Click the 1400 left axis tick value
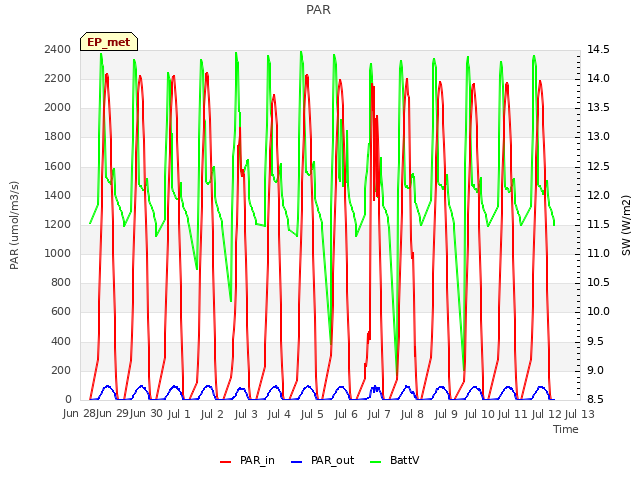This screenshot has width=640, height=480. tap(58, 195)
